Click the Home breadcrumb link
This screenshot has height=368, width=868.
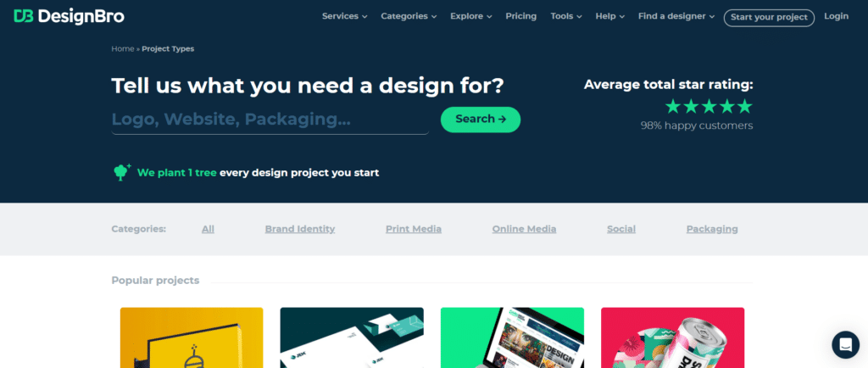click(122, 48)
